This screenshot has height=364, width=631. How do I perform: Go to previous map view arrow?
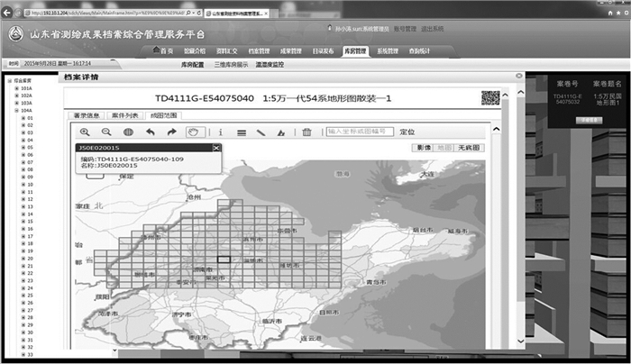(150, 132)
